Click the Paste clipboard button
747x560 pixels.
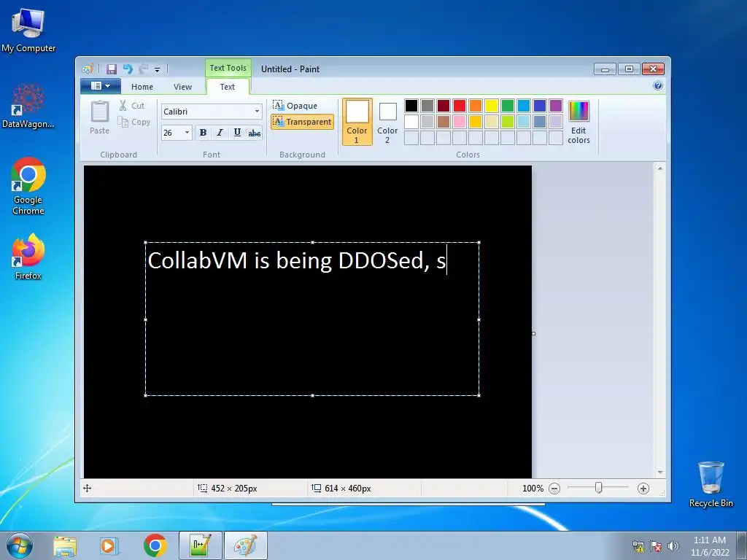click(x=99, y=117)
